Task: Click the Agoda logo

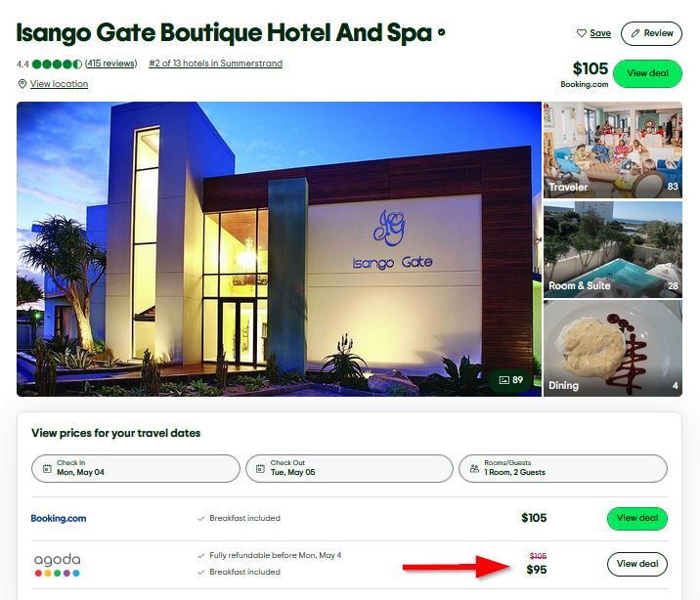Action: tap(58, 565)
